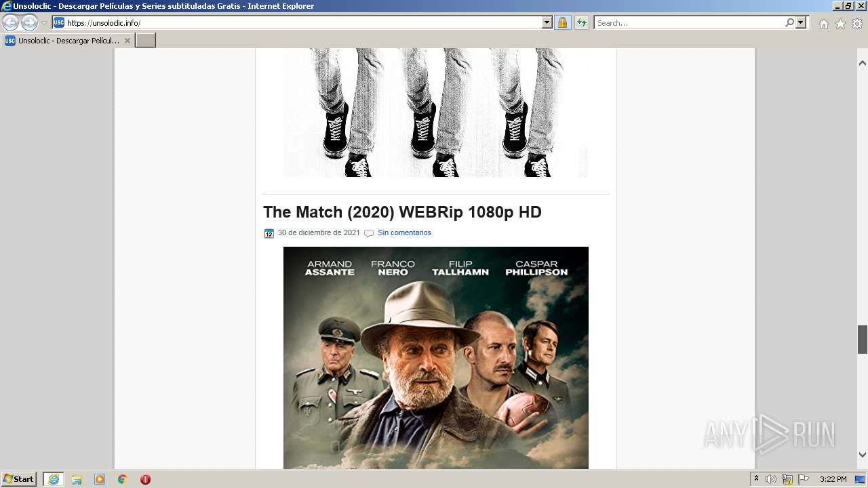Open the search provider dropdown arrow
The width and height of the screenshot is (868, 488).
(801, 22)
